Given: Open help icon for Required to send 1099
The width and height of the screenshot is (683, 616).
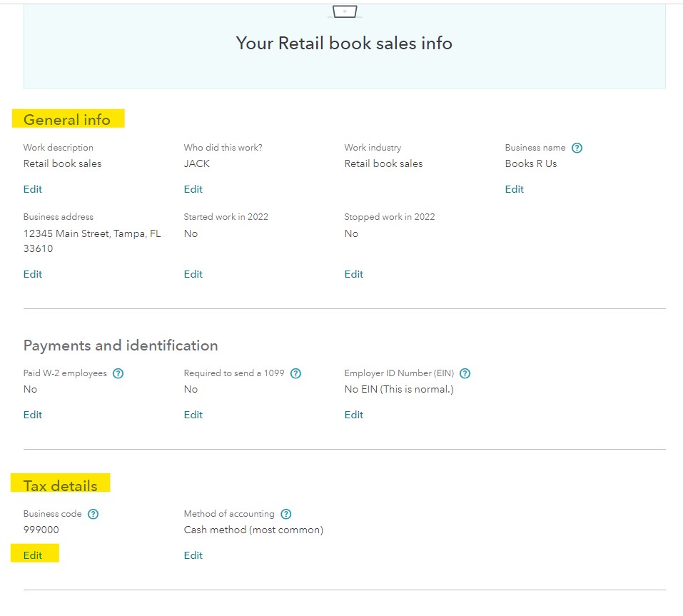Looking at the screenshot, I should [295, 373].
